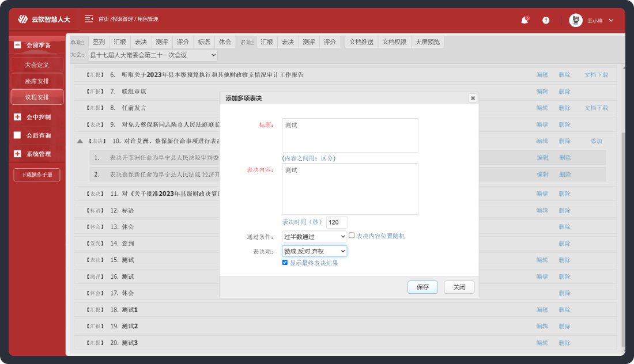Open the notification bell with badge 5
Viewport: 634px width, 364px height.
tap(524, 20)
